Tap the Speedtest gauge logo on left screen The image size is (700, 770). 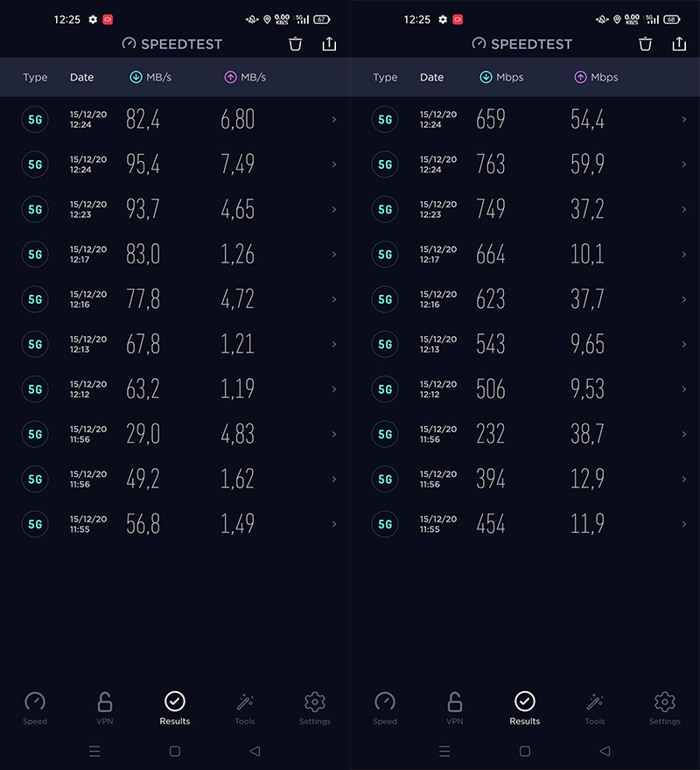click(129, 44)
